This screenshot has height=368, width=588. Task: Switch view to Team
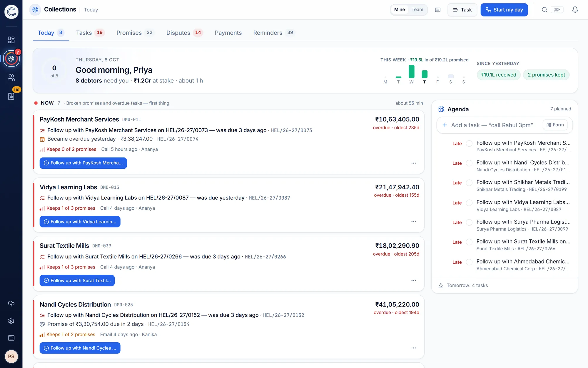[x=417, y=10]
